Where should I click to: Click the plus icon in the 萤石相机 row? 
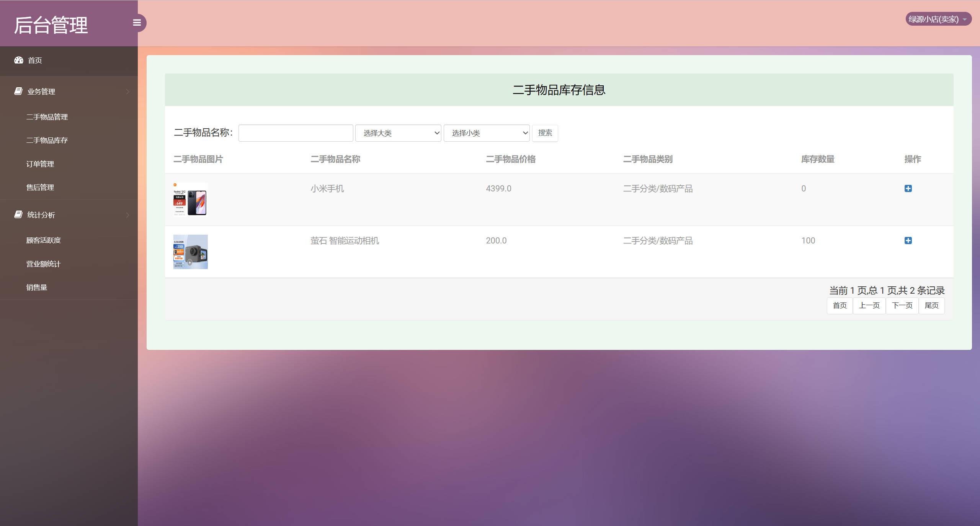coord(908,240)
